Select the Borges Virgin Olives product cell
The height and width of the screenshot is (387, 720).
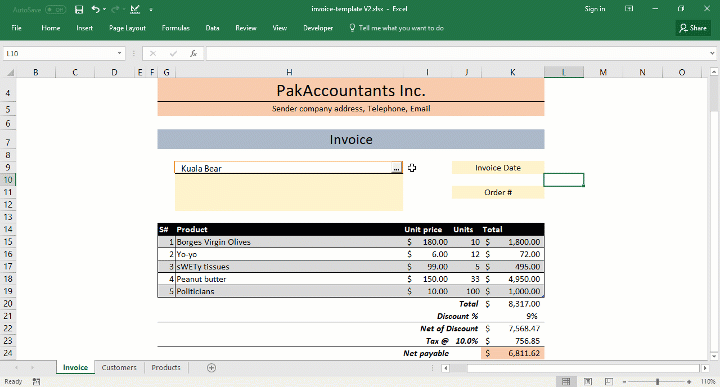[289, 242]
